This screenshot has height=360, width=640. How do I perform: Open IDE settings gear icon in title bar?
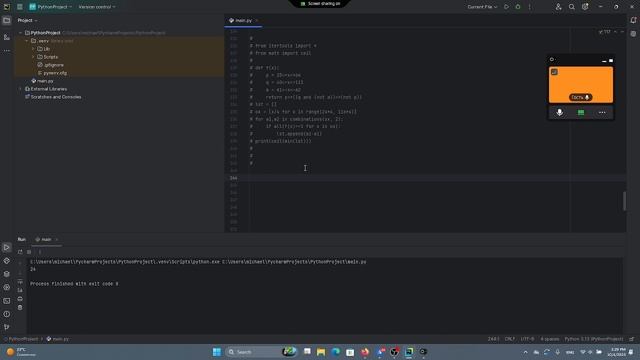[585, 7]
